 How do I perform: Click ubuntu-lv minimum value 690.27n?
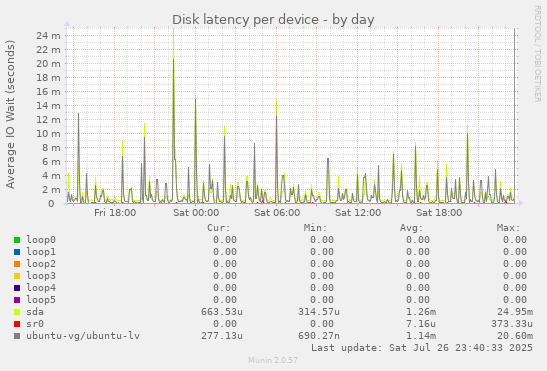click(x=319, y=336)
